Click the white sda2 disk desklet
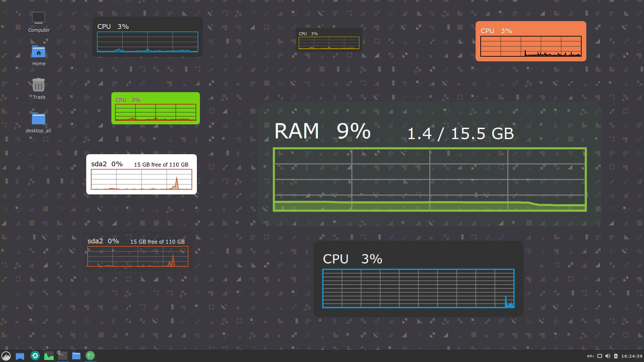Image resolution: width=644 pixels, height=362 pixels. point(142,174)
